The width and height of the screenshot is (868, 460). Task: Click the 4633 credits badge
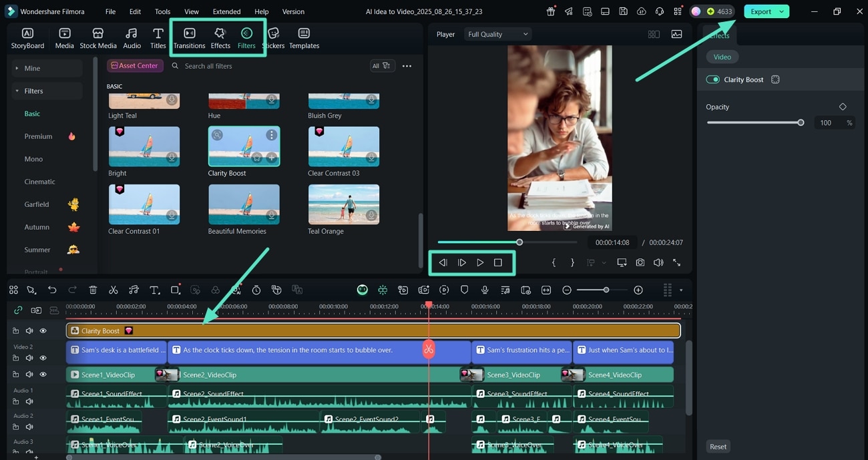pos(719,11)
